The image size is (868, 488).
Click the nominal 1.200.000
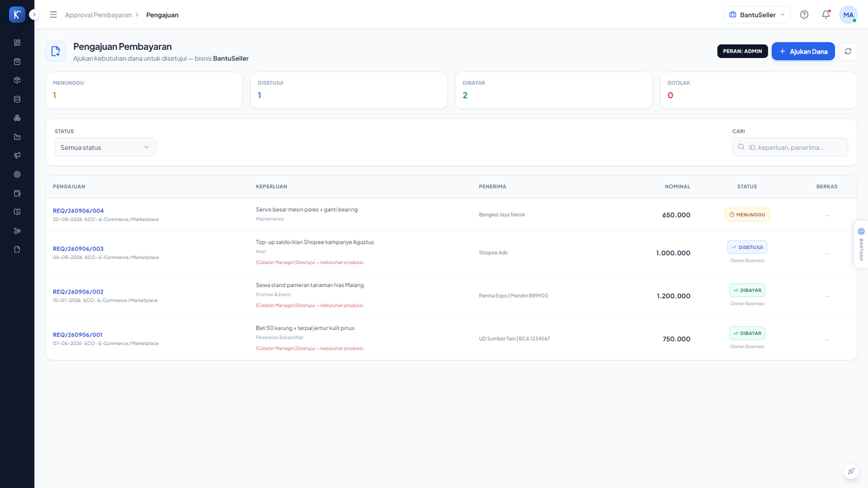[673, 296]
